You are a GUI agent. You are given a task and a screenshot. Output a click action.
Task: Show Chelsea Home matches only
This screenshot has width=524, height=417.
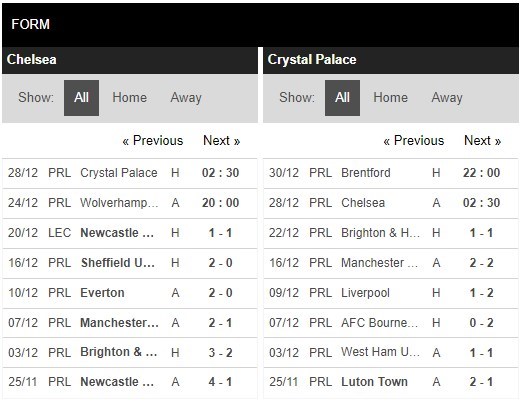click(x=129, y=98)
